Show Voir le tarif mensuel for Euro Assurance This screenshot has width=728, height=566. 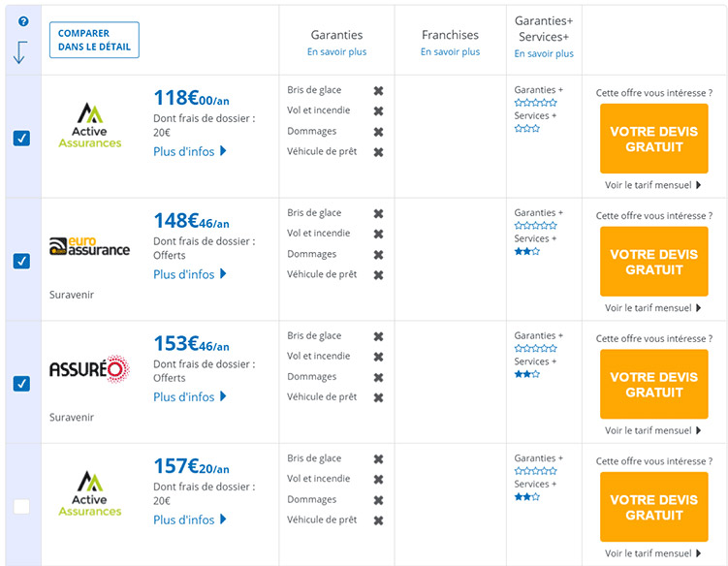pos(653,308)
